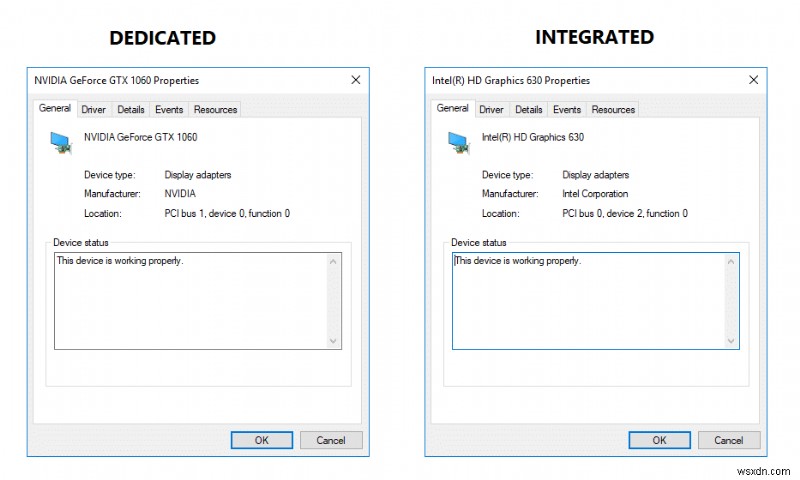
Task: Select Resources tab in Intel properties
Action: click(x=613, y=109)
